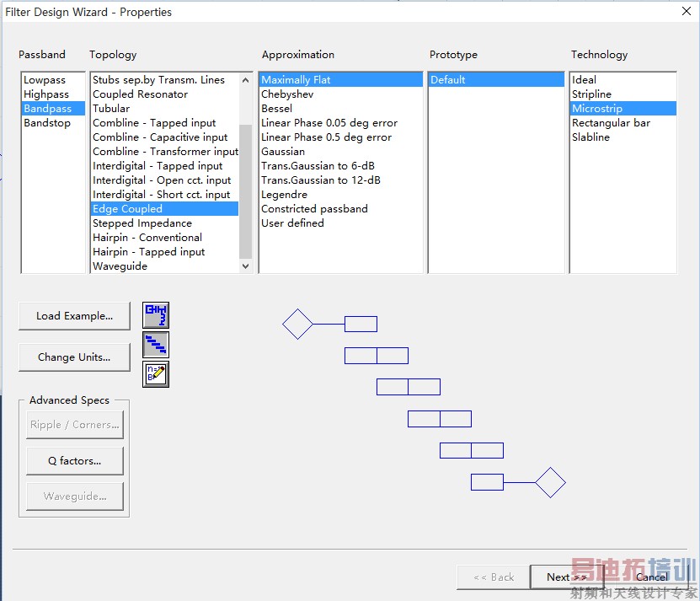Select Bandstop in Passband list
The width and height of the screenshot is (700, 601).
[x=53, y=123]
